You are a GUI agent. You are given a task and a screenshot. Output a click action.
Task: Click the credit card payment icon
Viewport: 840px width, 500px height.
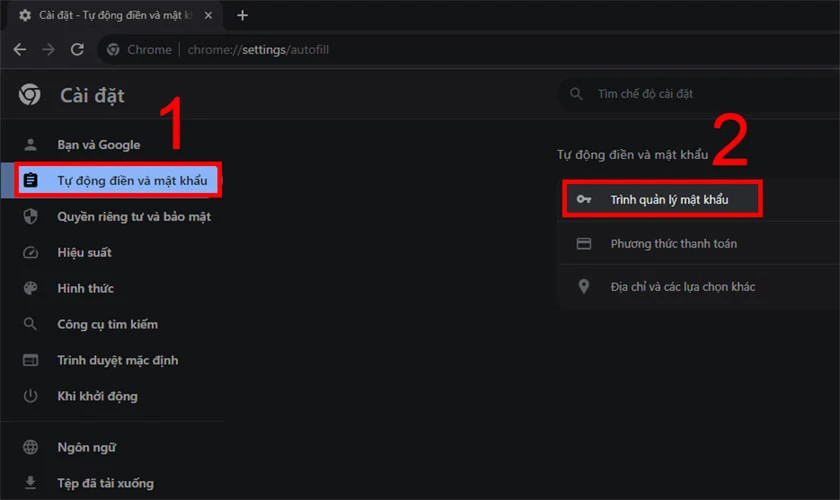point(584,244)
